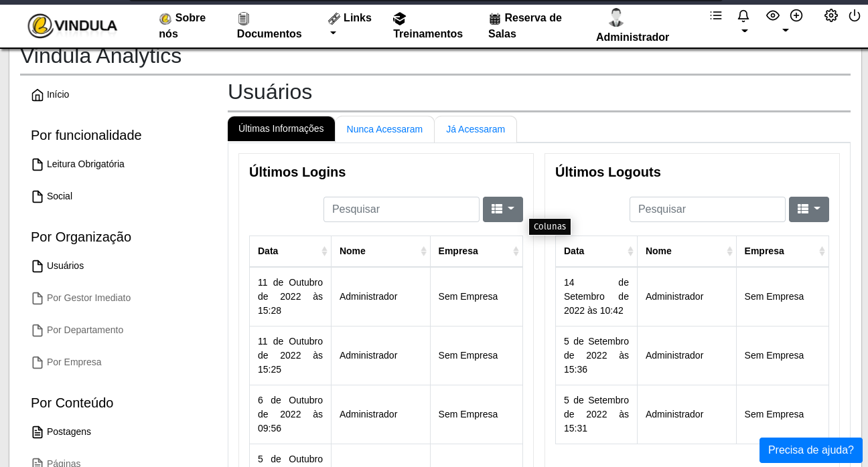Image resolution: width=868 pixels, height=467 pixels.
Task: Sort Últimos Logouts by Empresa column
Action: (782, 252)
